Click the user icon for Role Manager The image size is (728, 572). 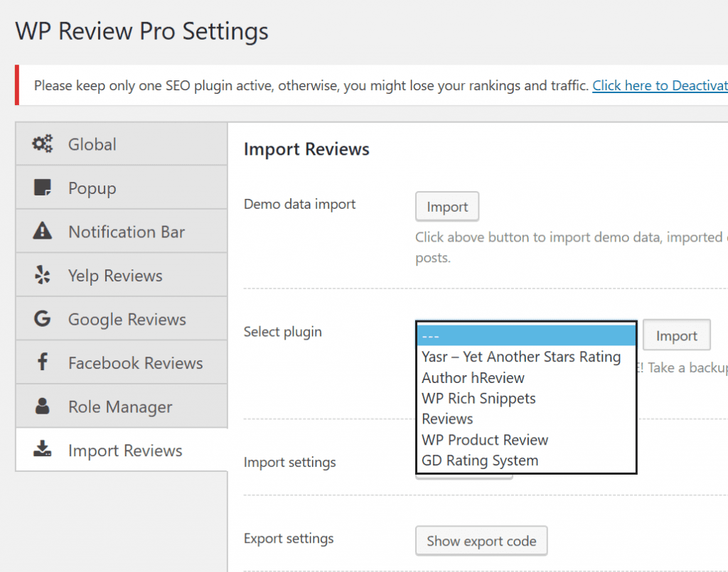(42, 406)
